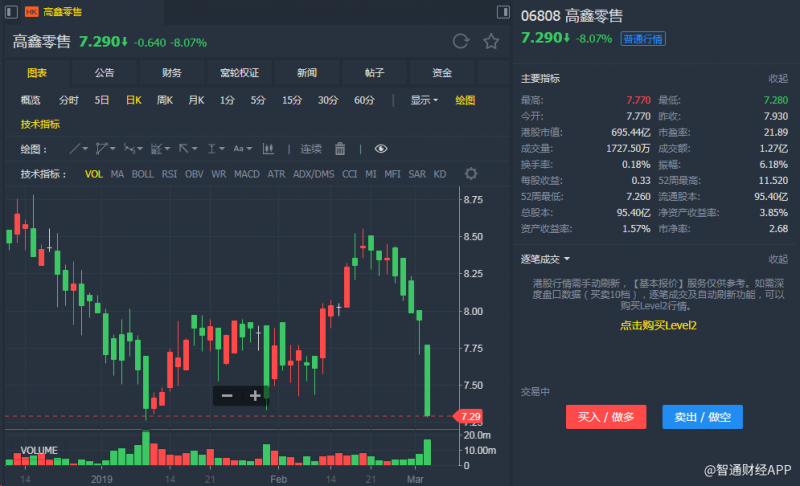Click the 7.29 price marker on axis
Viewport: 800px width, 486px height.
tap(468, 417)
